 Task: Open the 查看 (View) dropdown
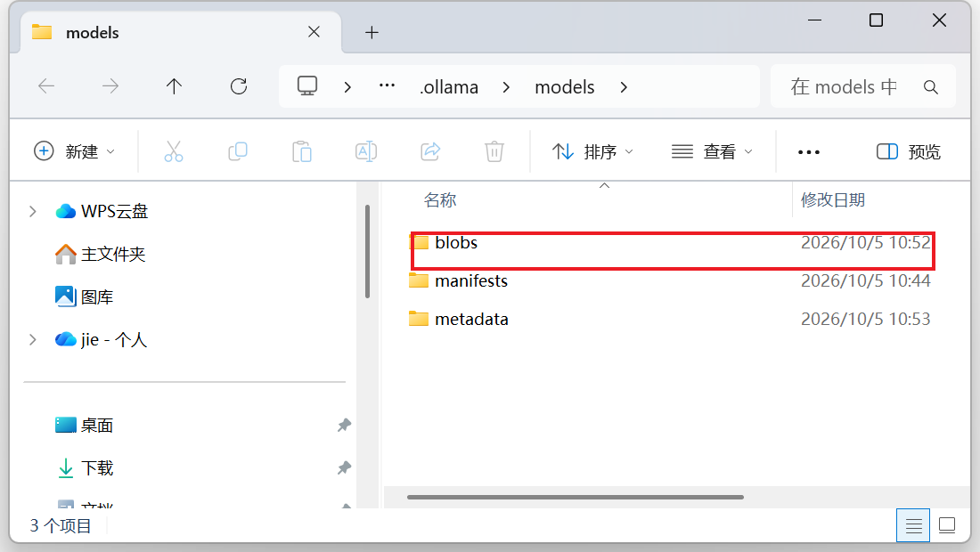tap(712, 151)
